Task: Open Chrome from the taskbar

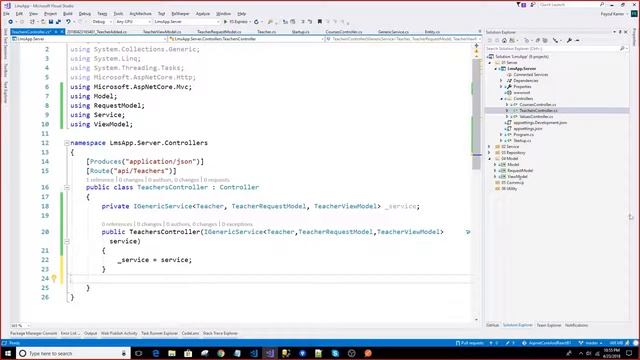Action: pyautogui.click(x=221, y=353)
